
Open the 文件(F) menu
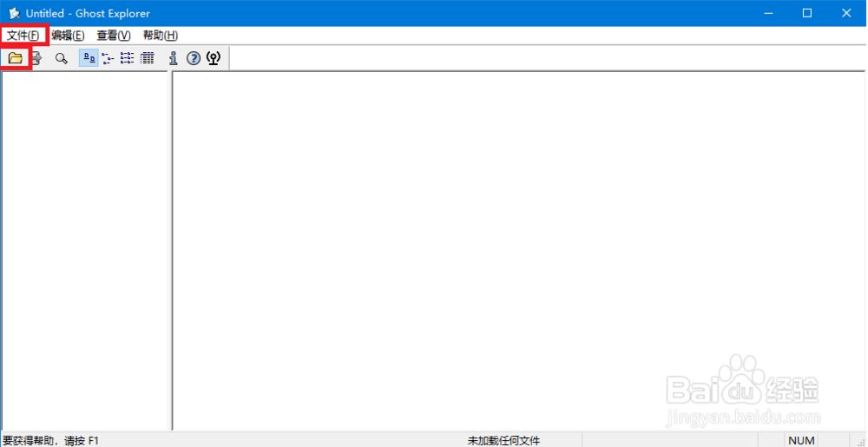click(23, 36)
